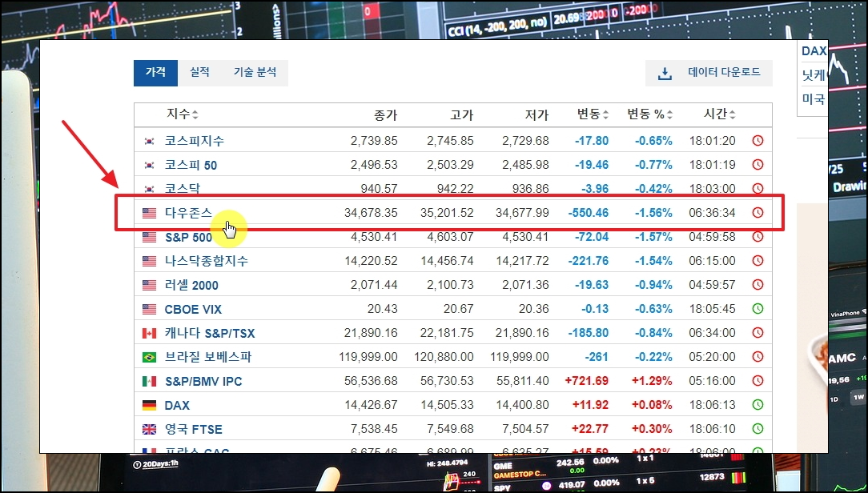This screenshot has height=493, width=868.
Task: Click the 미국 item in right sidebar
Action: coord(814,99)
